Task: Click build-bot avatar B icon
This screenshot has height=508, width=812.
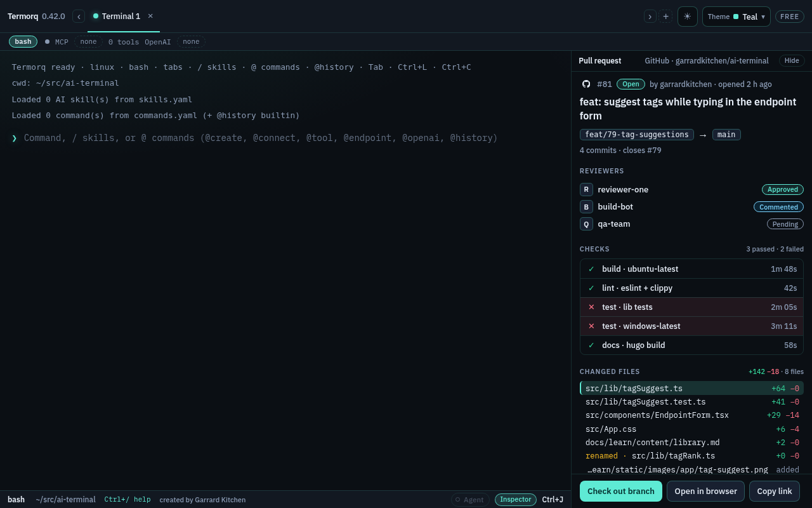Action: [586, 206]
